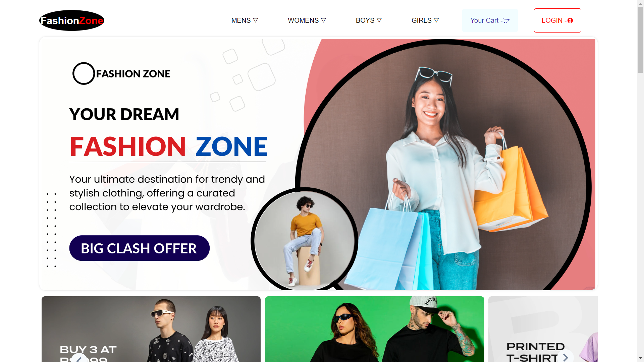Open the MENS menu item

[245, 20]
